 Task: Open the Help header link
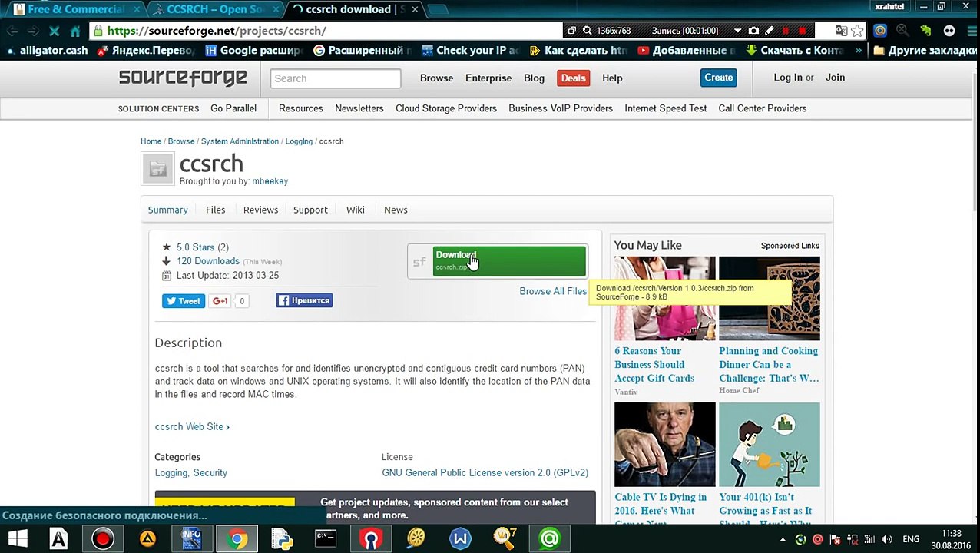(612, 78)
